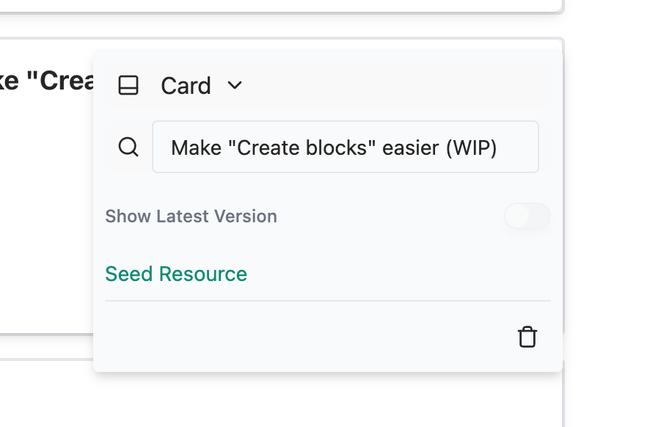The image size is (650, 427).
Task: Click the "Show Latest Version" label text
Action: tap(191, 216)
